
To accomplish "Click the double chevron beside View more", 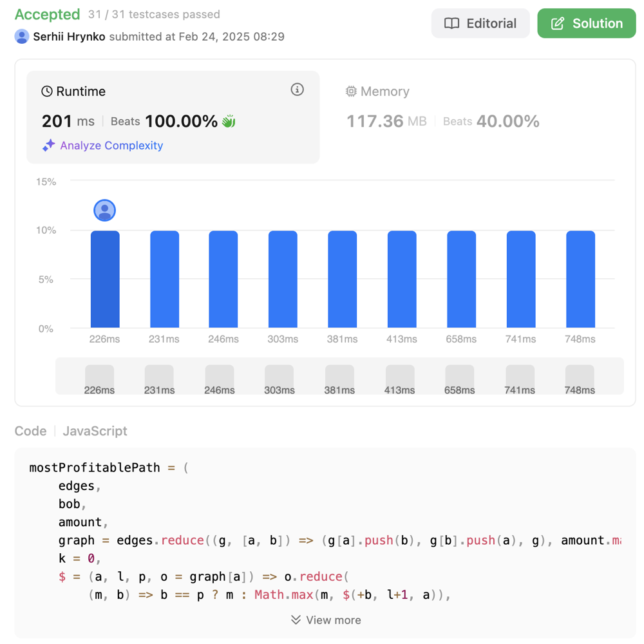I will pyautogui.click(x=296, y=620).
